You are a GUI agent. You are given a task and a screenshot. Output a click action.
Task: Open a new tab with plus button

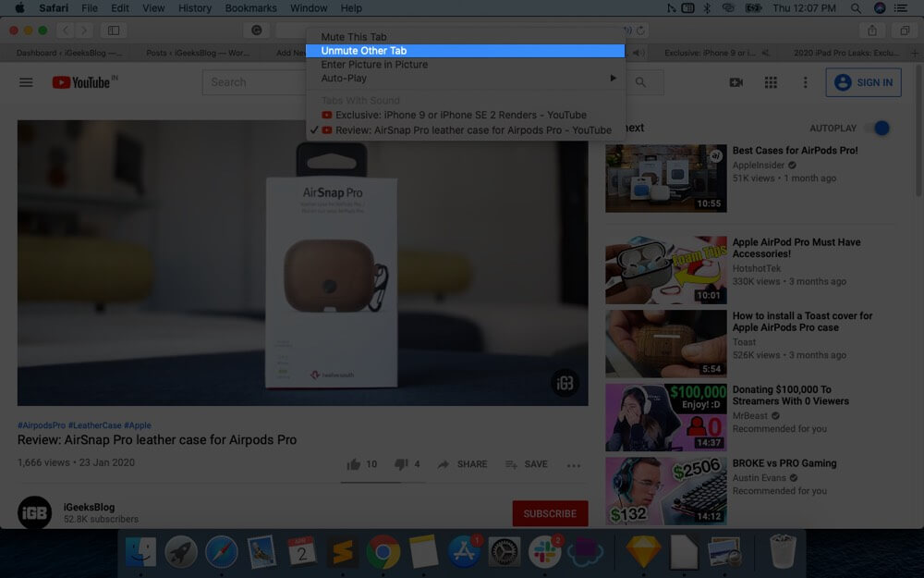[915, 53]
